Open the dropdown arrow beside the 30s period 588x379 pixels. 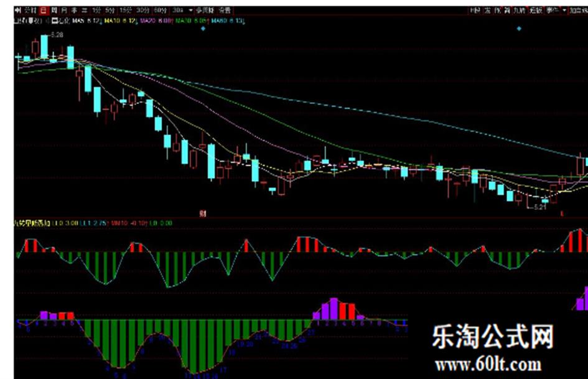190,11
